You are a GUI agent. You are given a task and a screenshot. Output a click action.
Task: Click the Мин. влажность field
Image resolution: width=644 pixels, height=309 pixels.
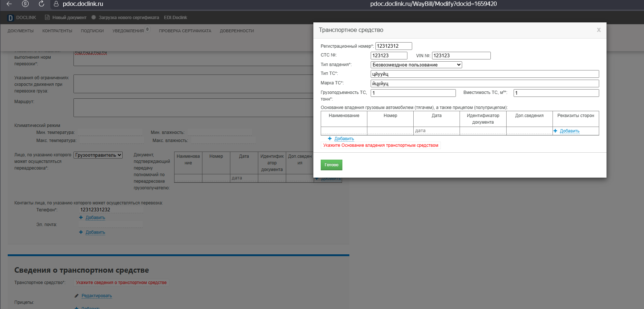[220, 132]
